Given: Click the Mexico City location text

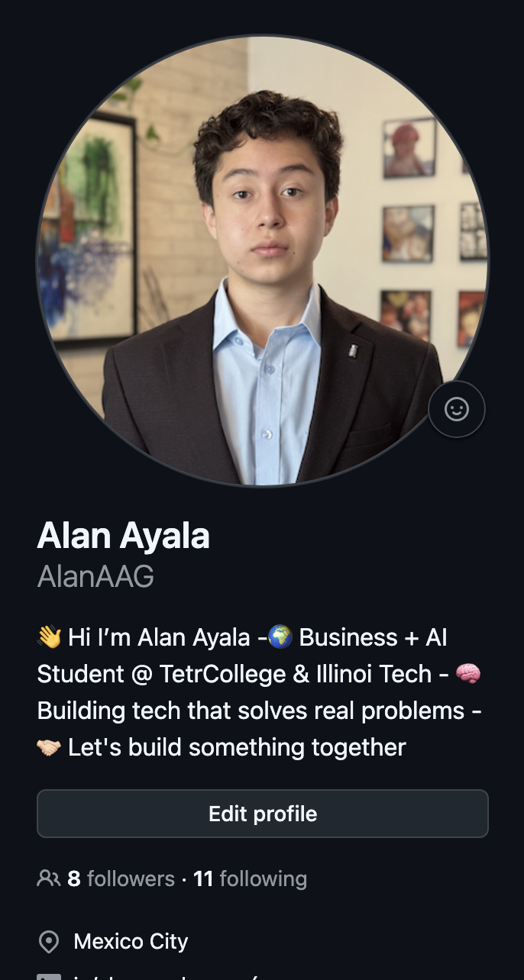Looking at the screenshot, I should click(x=131, y=942).
